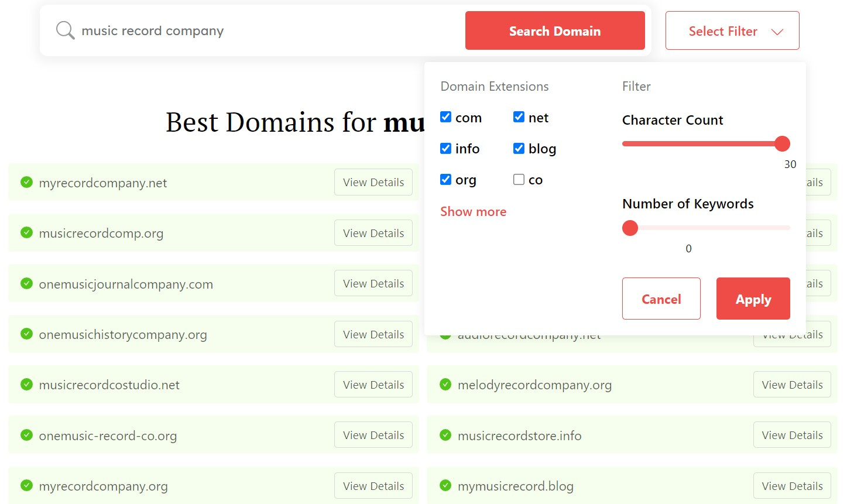Image resolution: width=847 pixels, height=504 pixels.
Task: Uncheck the blog extension checkbox
Action: (x=519, y=148)
